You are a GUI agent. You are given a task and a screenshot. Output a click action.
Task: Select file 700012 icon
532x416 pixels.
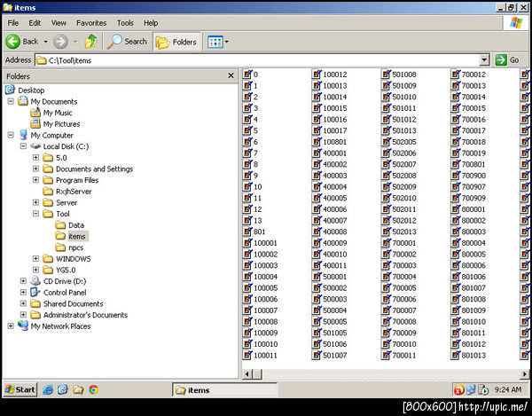[456, 74]
